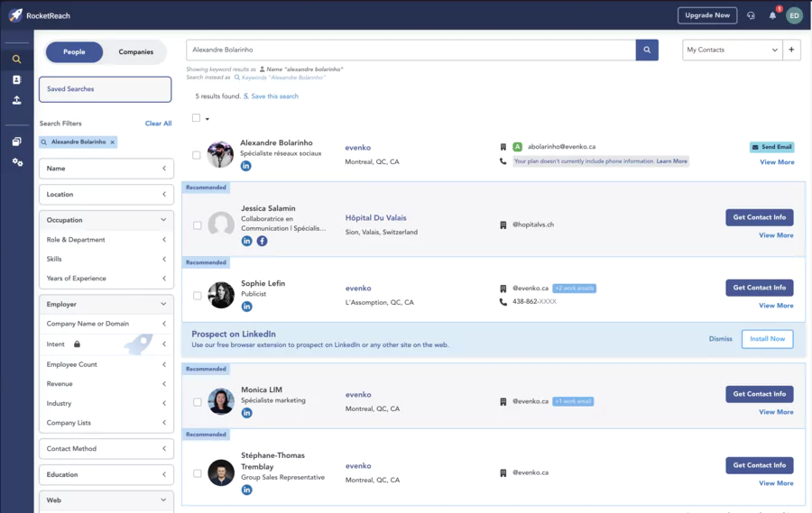
Task: Dismiss the Prospect on LinkedIn banner
Action: click(720, 339)
